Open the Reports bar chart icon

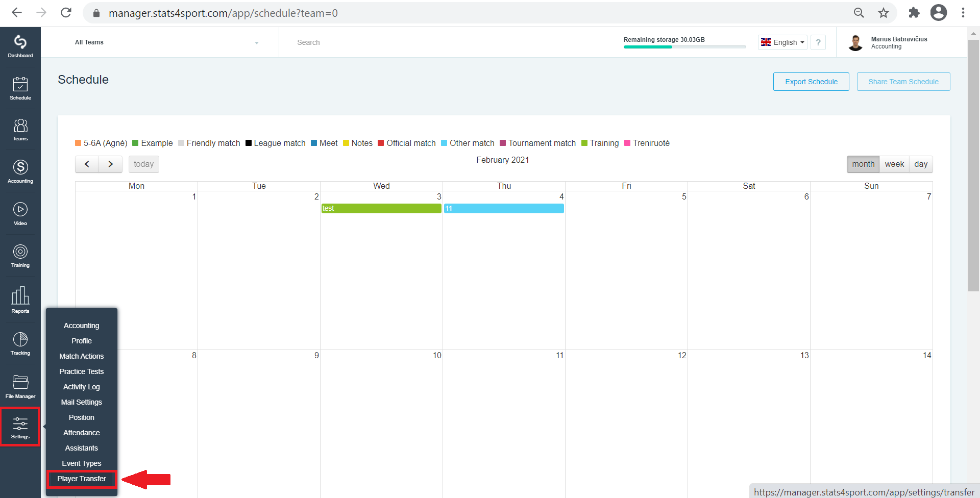tap(20, 300)
